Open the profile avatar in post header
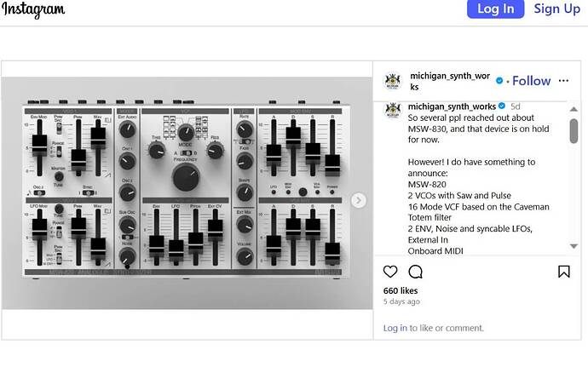Image resolution: width=588 pixels, height=367 pixels. 393,81
